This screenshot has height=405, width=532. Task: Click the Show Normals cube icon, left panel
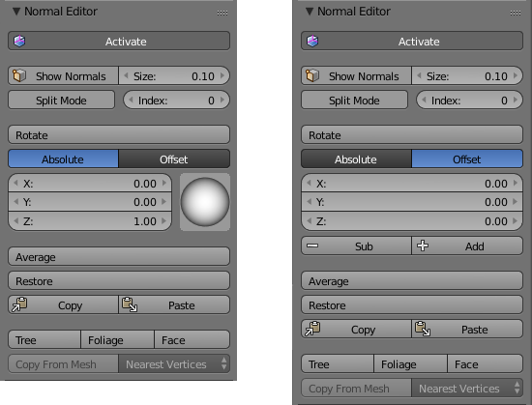(x=19, y=75)
